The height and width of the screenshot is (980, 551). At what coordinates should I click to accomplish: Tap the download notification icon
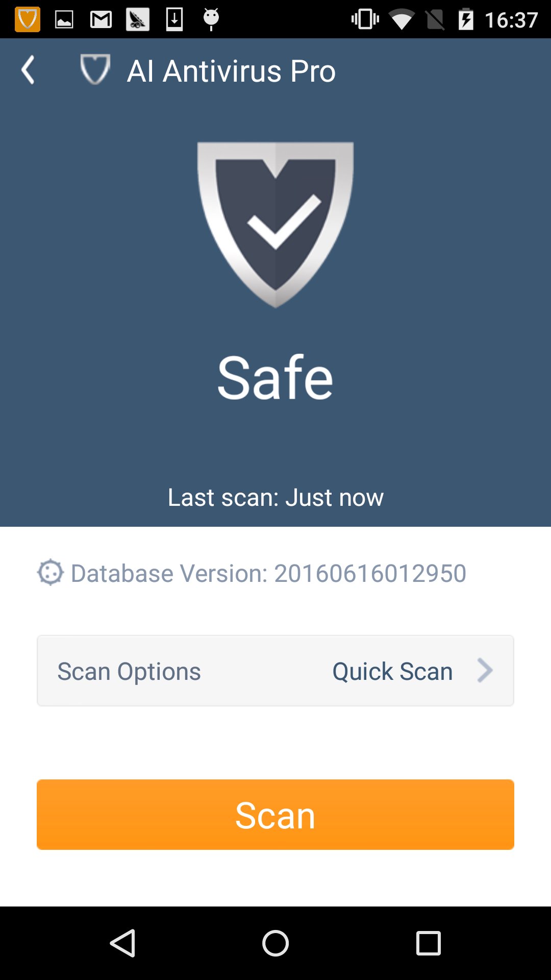(174, 19)
